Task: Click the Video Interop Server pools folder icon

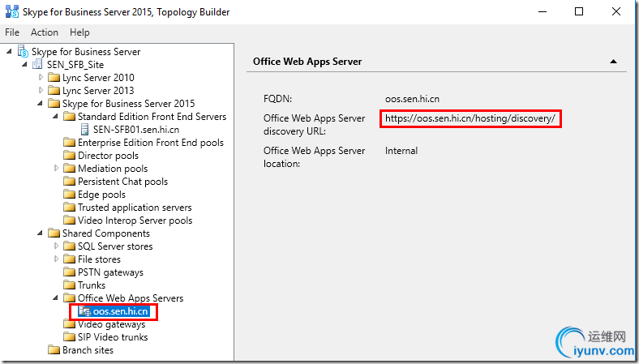Action: pyautogui.click(x=69, y=221)
